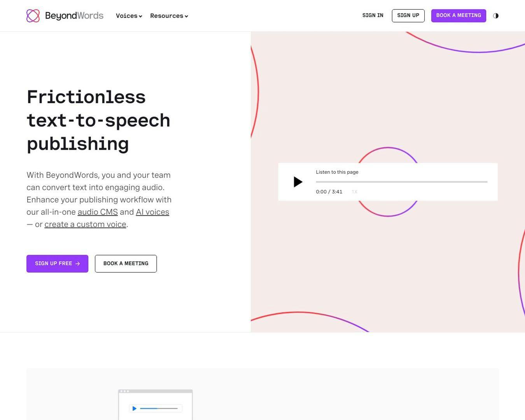Seek on the audio player progress bar
Screen dimensions: 525x420
pyautogui.click(x=401, y=182)
